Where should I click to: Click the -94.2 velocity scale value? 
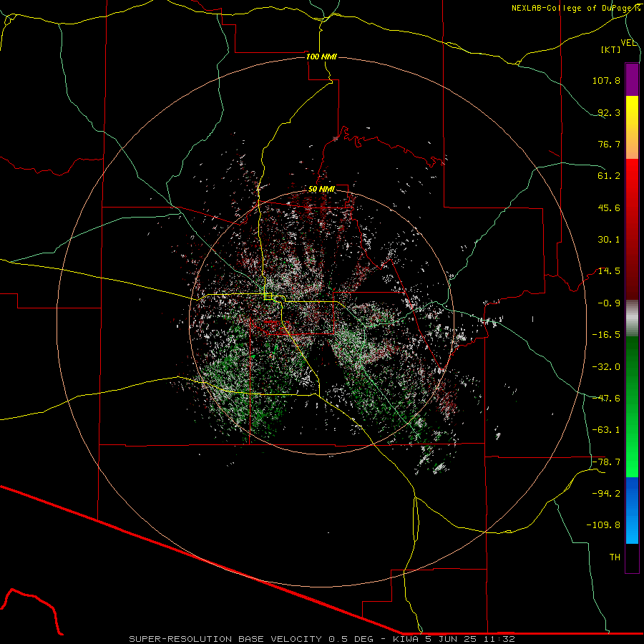click(606, 494)
